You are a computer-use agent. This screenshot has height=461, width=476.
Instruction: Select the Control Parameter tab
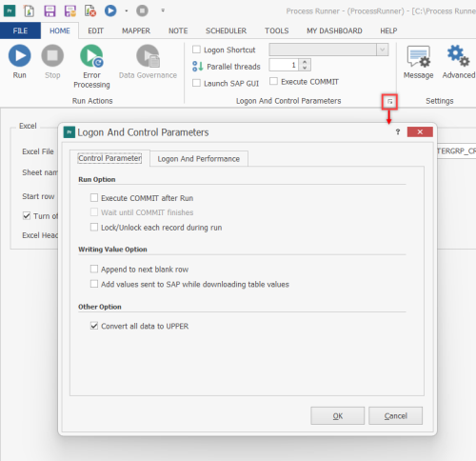coord(109,158)
